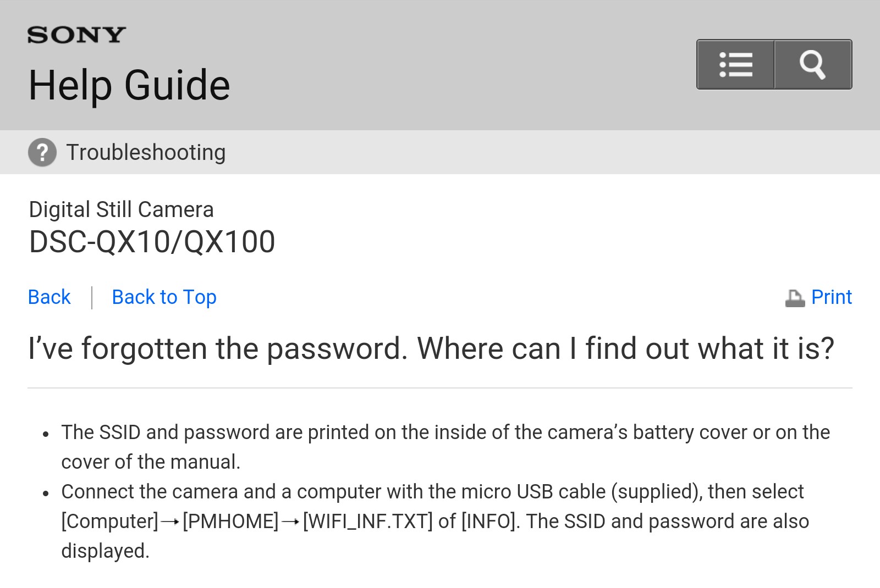Select the Troubleshooting section label

coord(146,152)
